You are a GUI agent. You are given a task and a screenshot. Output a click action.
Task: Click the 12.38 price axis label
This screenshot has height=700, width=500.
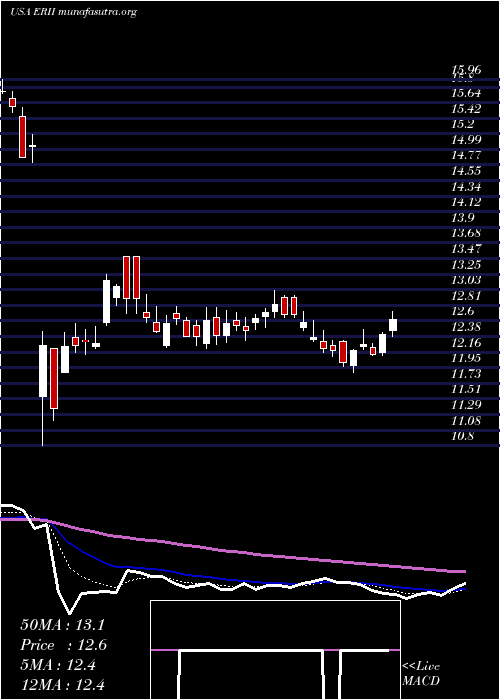[467, 327]
